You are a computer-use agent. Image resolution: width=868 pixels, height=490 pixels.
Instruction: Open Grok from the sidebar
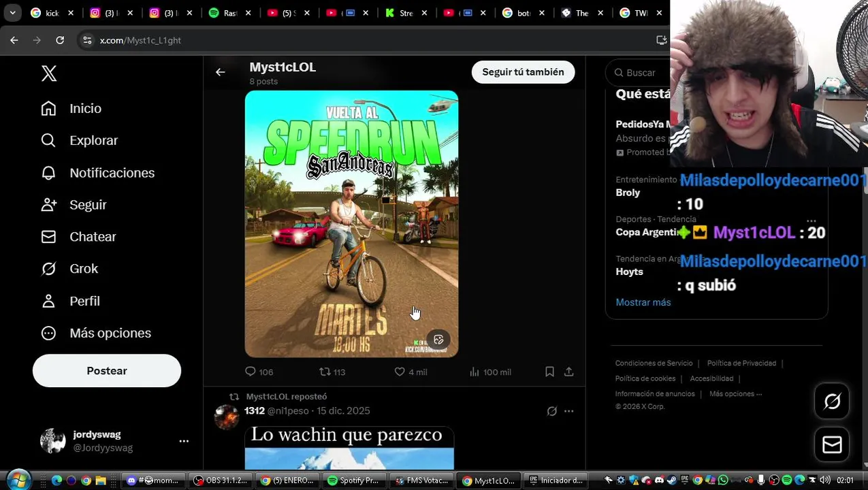tap(69, 269)
